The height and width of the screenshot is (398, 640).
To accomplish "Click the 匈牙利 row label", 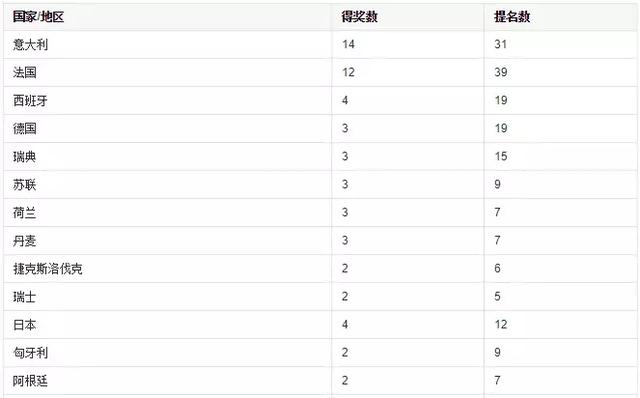I will (30, 353).
